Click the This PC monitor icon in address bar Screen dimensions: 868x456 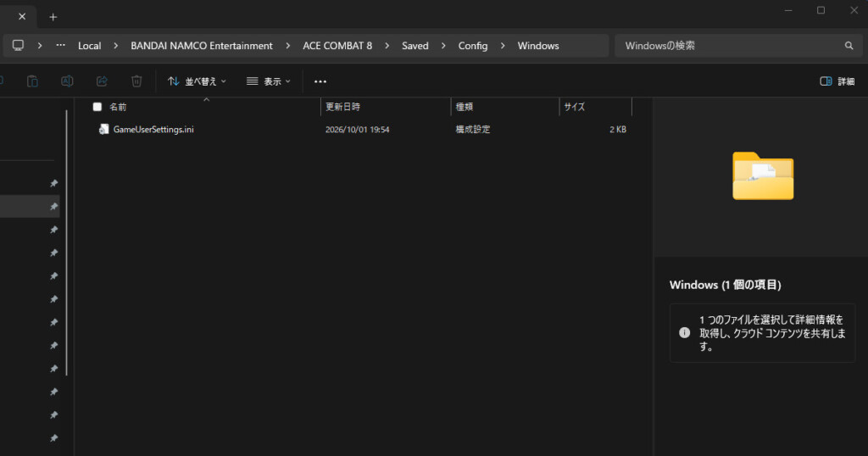19,46
